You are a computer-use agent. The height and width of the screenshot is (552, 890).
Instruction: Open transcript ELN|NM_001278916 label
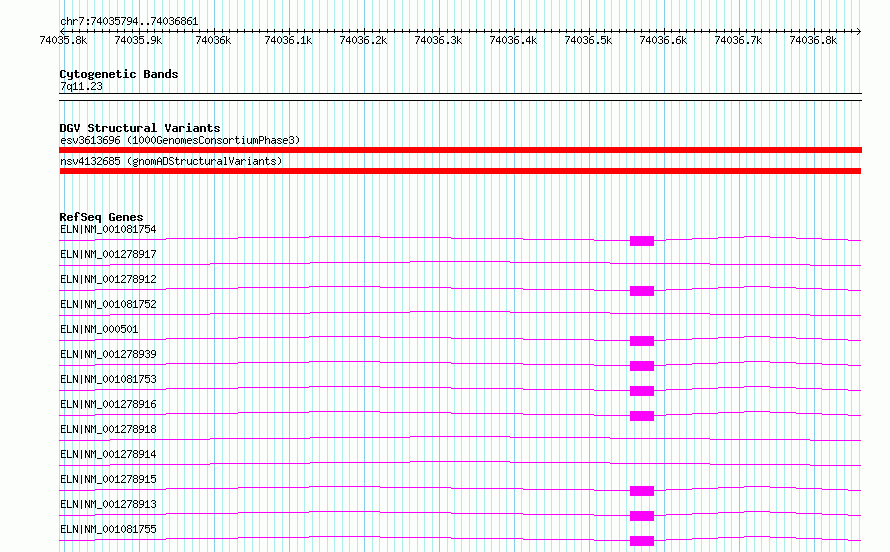coord(108,404)
